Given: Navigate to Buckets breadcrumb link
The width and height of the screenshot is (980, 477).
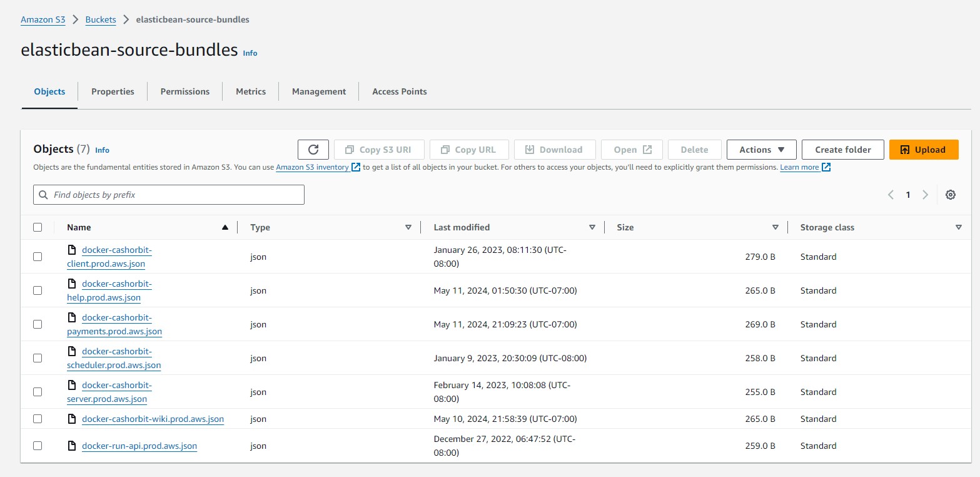Looking at the screenshot, I should pos(101,19).
